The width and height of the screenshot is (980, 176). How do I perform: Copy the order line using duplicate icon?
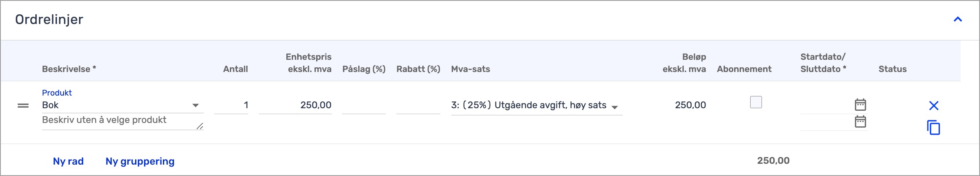click(x=934, y=127)
